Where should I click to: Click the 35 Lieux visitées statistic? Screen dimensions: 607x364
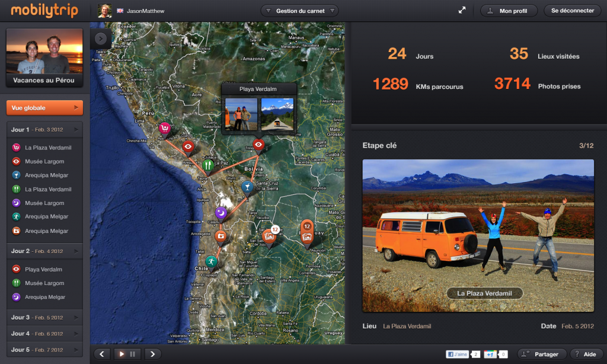pos(544,54)
